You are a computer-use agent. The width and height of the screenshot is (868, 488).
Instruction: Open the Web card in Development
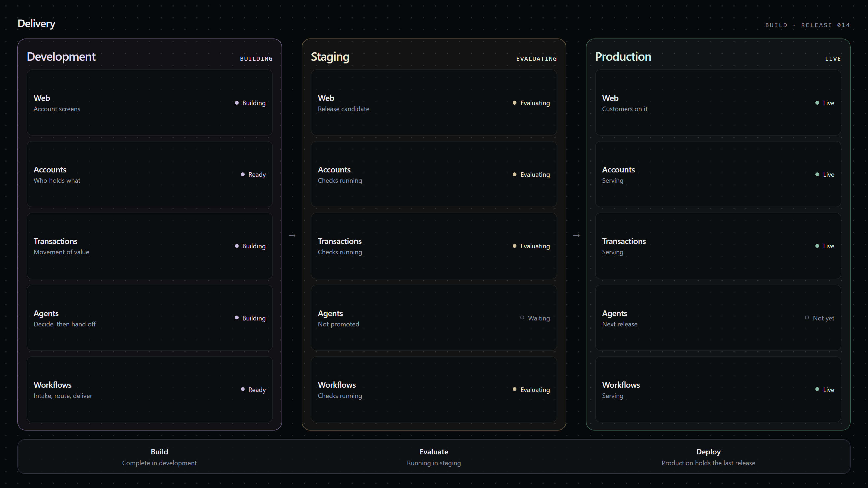[150, 103]
